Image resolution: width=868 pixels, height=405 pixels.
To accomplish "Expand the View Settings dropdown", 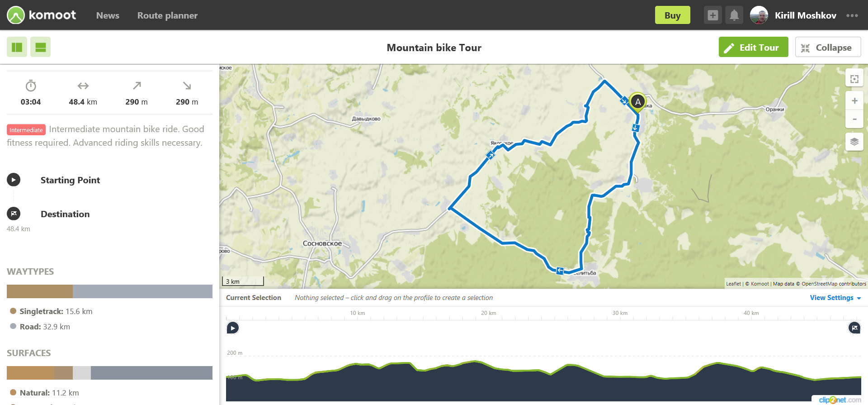I will point(835,298).
